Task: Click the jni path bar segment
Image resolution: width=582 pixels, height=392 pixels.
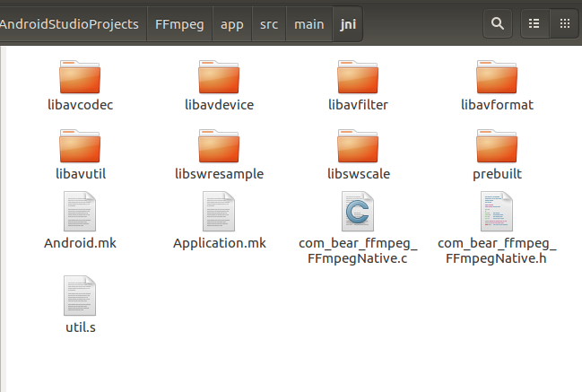Action: click(348, 24)
